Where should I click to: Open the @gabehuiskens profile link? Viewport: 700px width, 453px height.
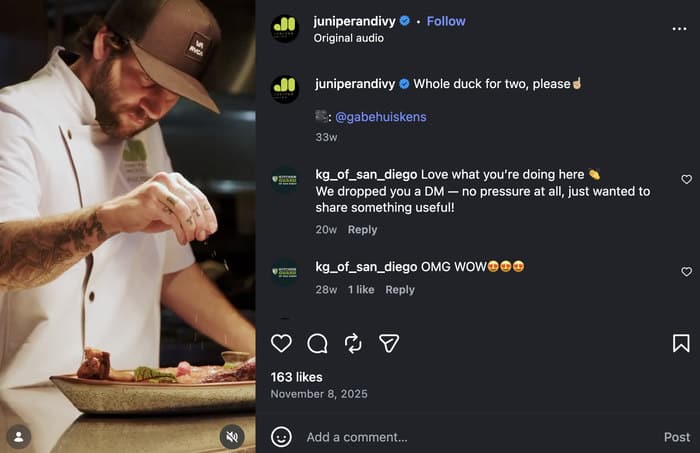(381, 117)
